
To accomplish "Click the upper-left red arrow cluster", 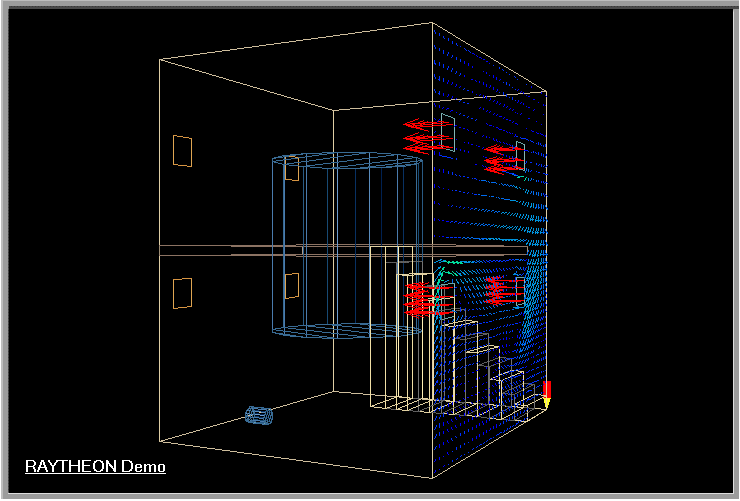I will (x=427, y=136).
